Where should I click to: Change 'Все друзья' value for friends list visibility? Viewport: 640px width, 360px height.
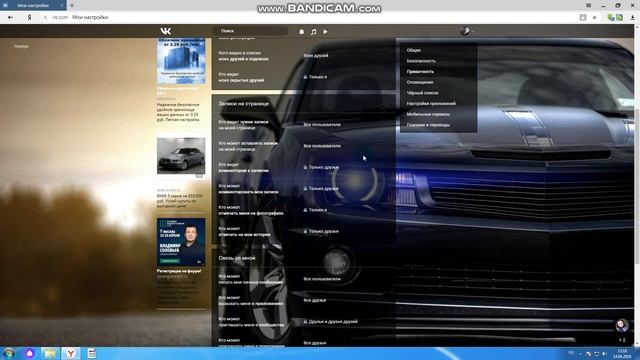[x=316, y=56]
